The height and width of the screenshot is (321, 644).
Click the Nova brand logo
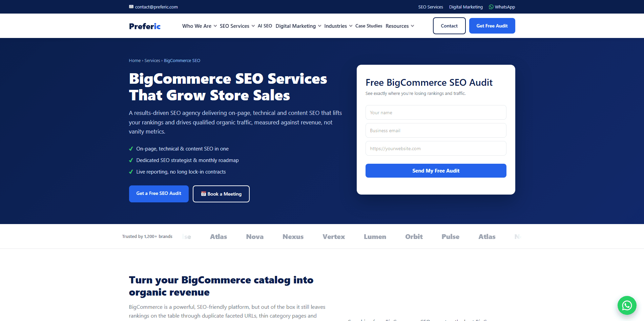coord(255,237)
